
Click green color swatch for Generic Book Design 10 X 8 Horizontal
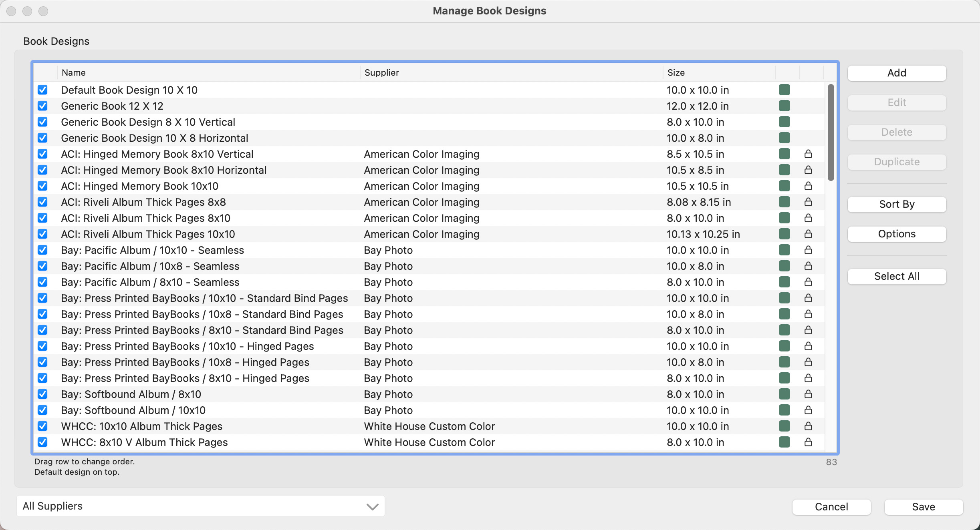[x=784, y=138]
